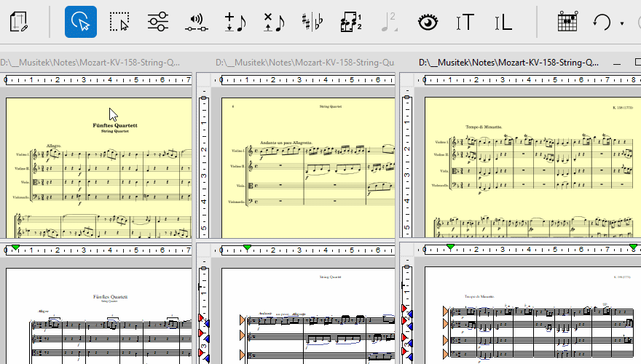Activate the third Mozart-KV-158 document title
641x364 pixels.
coord(508,63)
